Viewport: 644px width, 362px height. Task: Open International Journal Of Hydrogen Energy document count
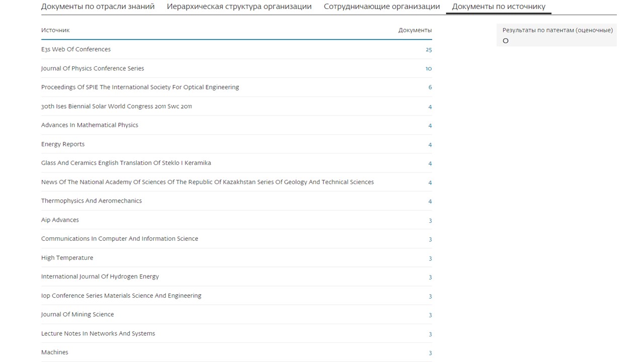pyautogui.click(x=430, y=277)
